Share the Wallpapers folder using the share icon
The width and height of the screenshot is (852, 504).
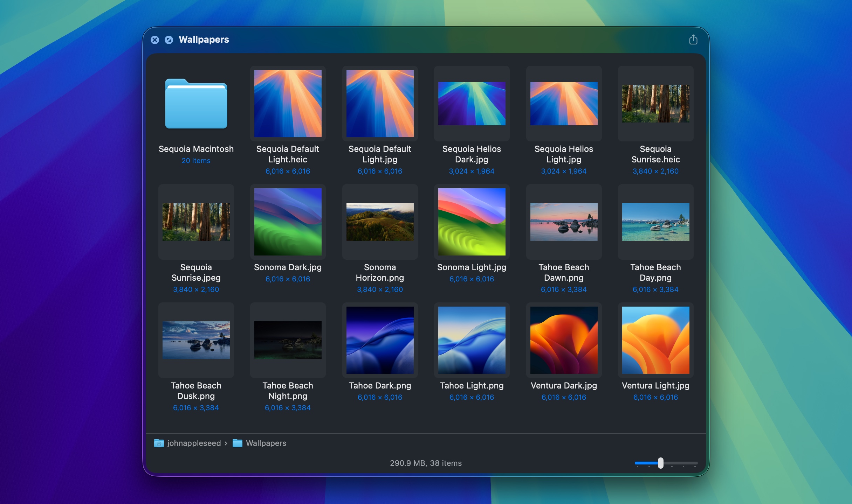pos(693,40)
